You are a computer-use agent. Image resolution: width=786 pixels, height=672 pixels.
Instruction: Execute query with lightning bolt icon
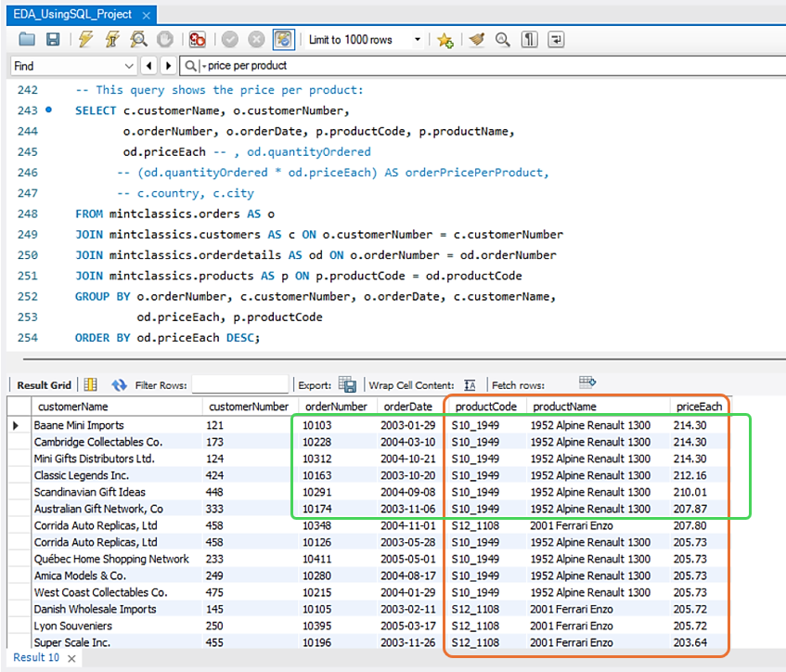click(x=86, y=39)
